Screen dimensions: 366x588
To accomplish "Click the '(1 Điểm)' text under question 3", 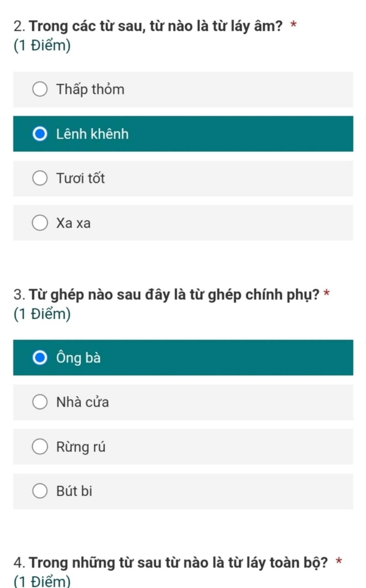I will coord(42,314).
